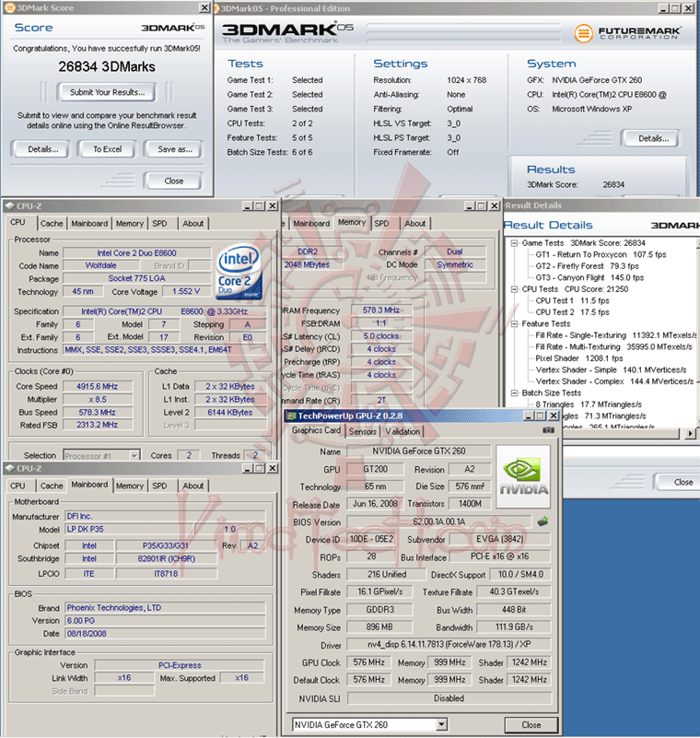700x738 pixels.
Task: Click the Futuremark Corporation logo icon
Action: pyautogui.click(x=583, y=33)
